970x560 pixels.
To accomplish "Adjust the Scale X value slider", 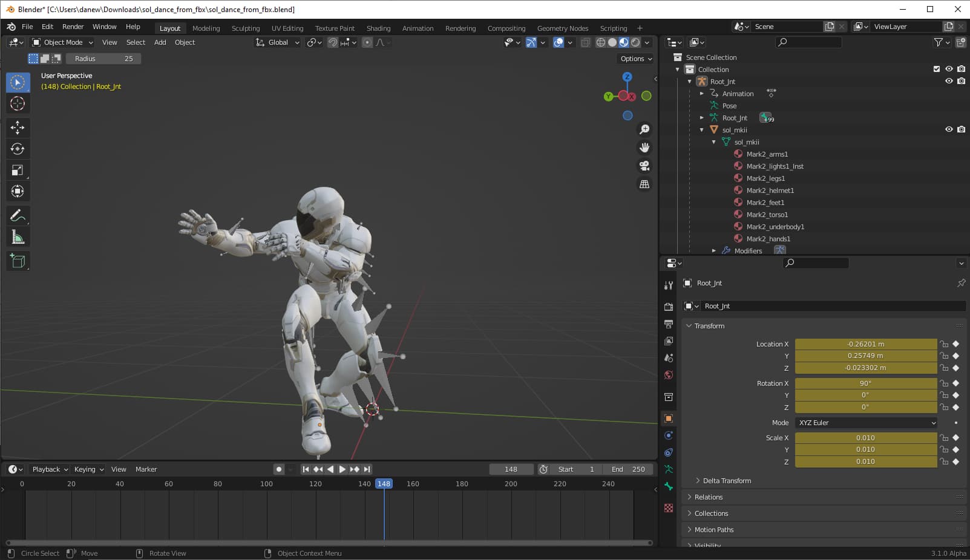I will coord(865,437).
